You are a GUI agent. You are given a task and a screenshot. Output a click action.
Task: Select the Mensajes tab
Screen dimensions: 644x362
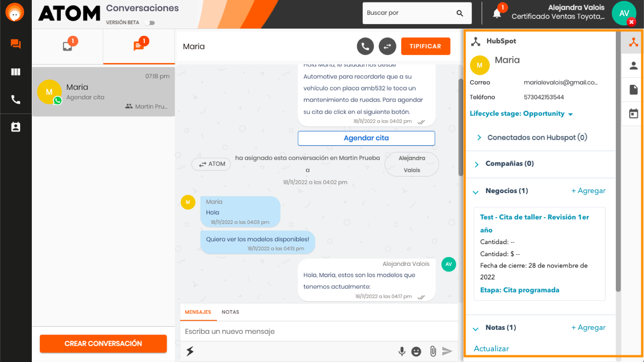tap(198, 312)
